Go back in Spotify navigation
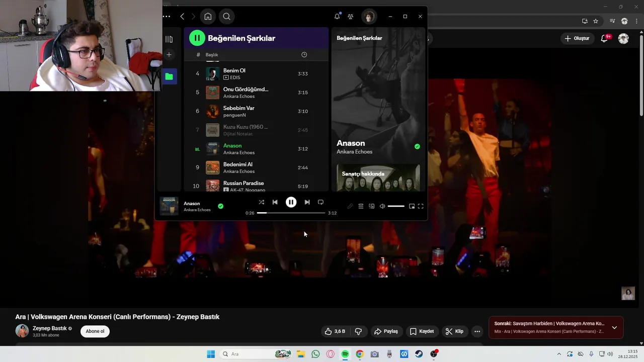The width and height of the screenshot is (644, 362). click(x=182, y=17)
